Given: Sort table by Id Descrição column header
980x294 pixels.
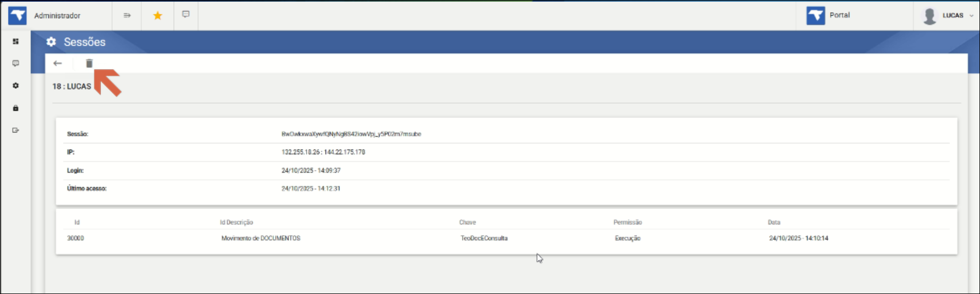Looking at the screenshot, I should [x=236, y=222].
